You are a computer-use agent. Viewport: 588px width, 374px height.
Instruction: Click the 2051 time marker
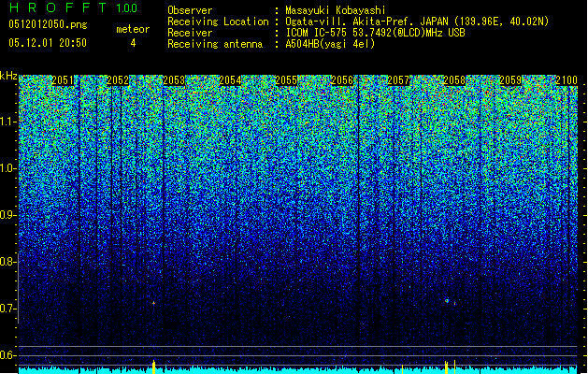pyautogui.click(x=63, y=80)
